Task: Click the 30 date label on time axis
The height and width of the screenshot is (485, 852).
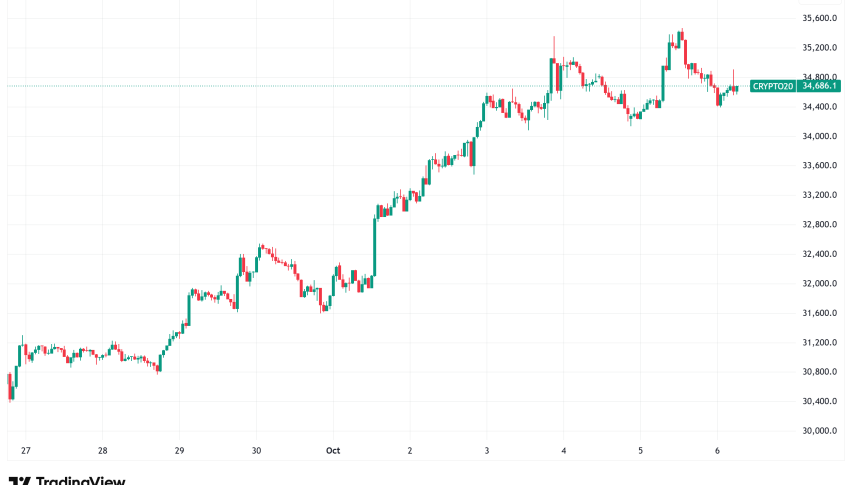Action: (x=257, y=451)
